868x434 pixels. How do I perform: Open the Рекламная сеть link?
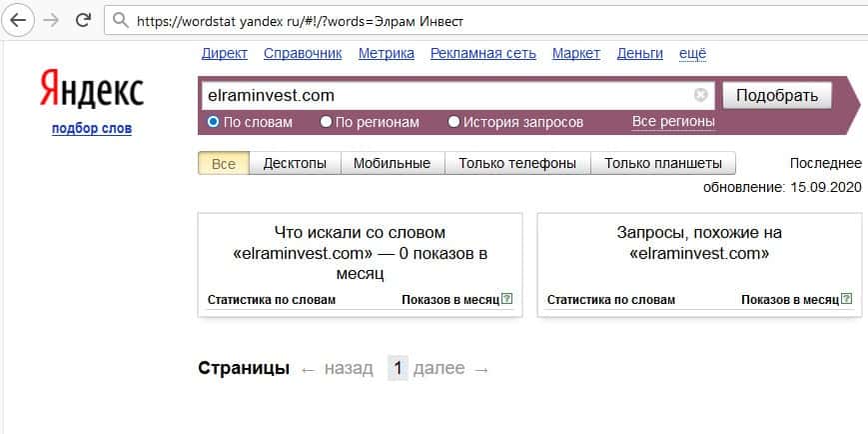click(483, 53)
